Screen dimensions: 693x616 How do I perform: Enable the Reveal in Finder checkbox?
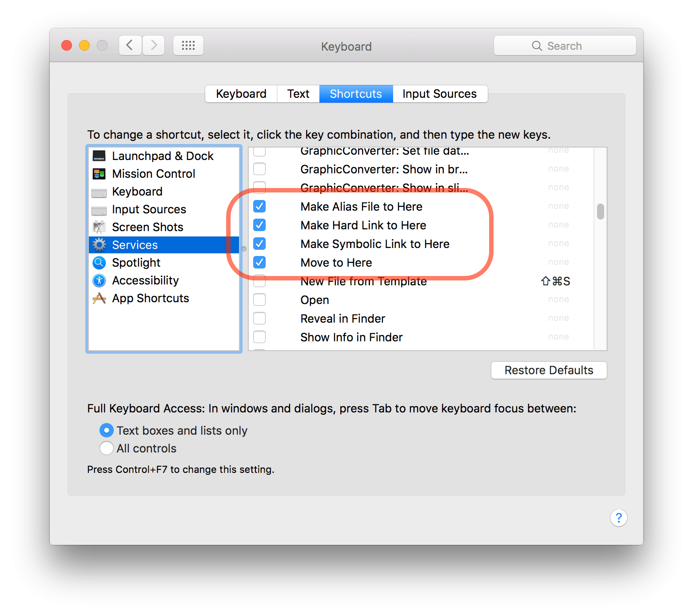(259, 318)
